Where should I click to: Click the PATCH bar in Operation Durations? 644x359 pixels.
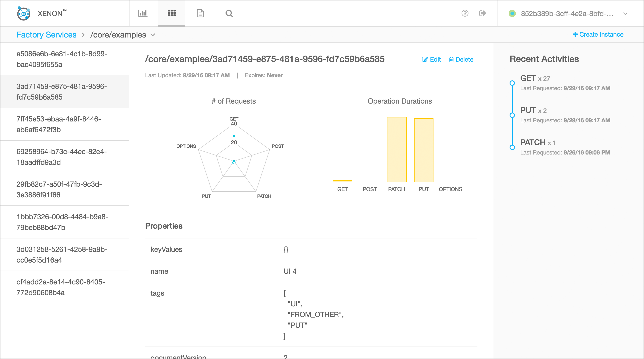coord(397,150)
